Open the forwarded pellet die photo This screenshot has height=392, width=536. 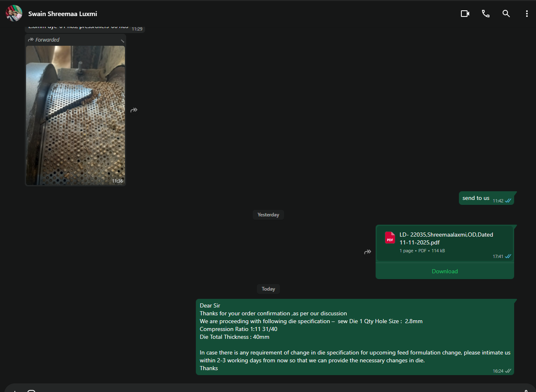[75, 115]
